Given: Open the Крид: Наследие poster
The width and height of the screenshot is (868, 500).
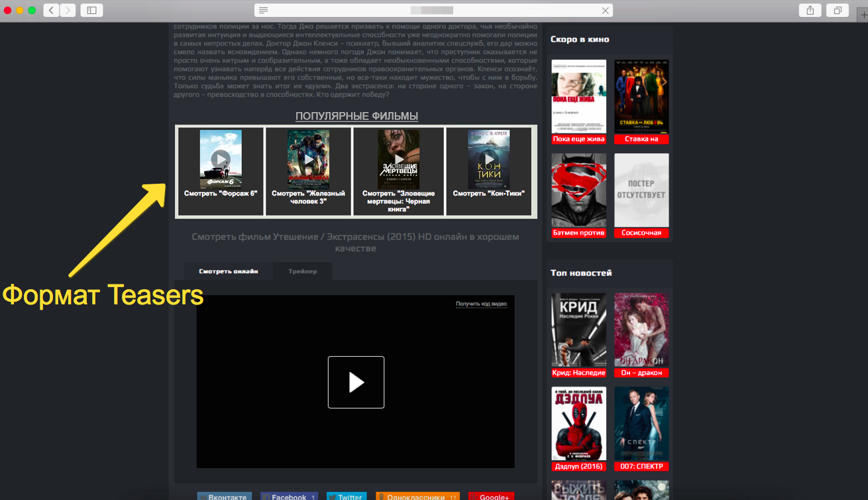Looking at the screenshot, I should (x=579, y=331).
